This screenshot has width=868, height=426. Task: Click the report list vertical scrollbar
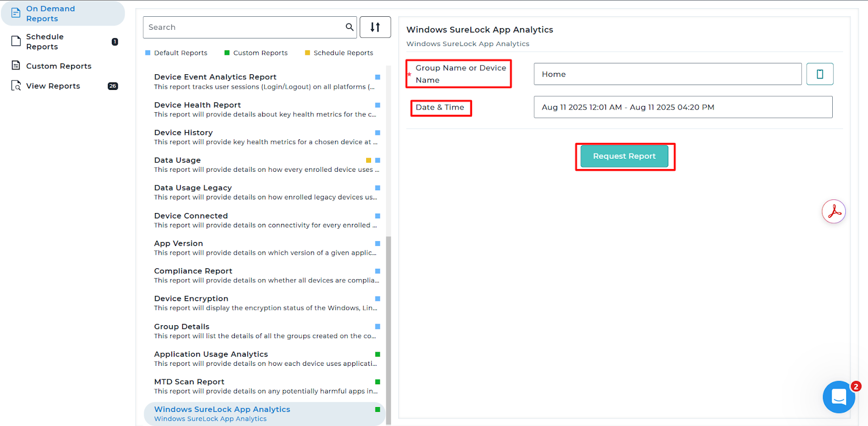pyautogui.click(x=388, y=325)
